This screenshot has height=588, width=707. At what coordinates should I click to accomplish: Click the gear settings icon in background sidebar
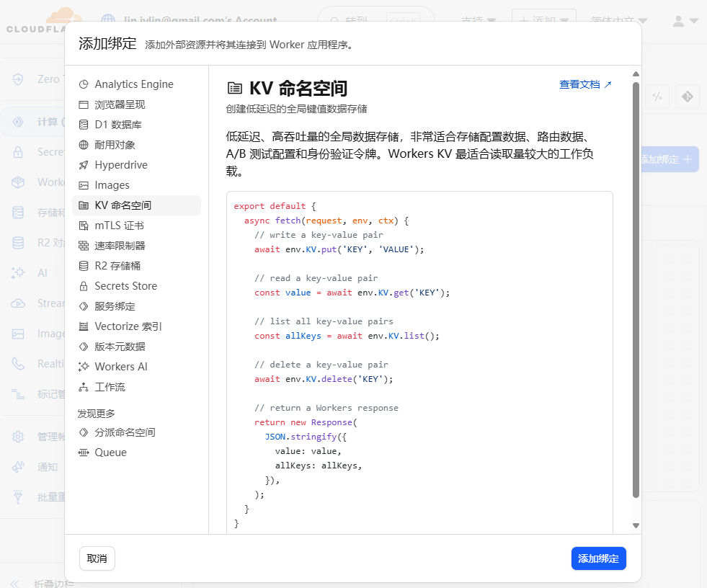(17, 437)
